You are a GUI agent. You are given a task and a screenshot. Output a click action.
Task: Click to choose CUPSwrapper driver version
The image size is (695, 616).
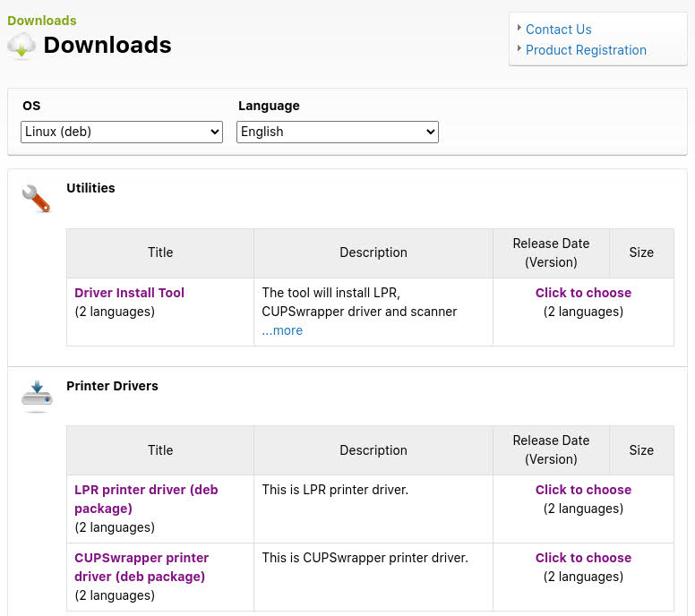click(583, 558)
